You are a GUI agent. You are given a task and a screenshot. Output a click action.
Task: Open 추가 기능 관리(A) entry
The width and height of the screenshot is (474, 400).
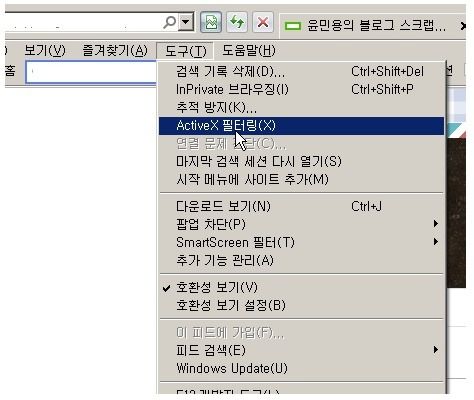point(301,260)
